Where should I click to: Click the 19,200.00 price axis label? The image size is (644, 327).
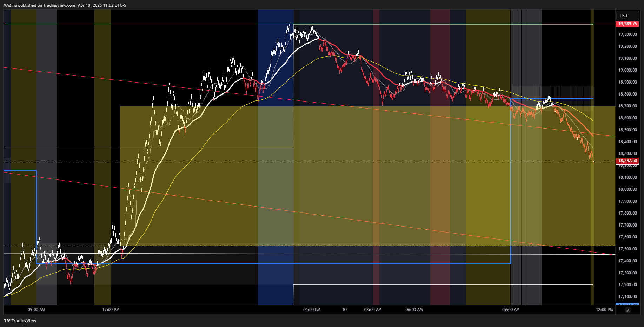coord(628,46)
